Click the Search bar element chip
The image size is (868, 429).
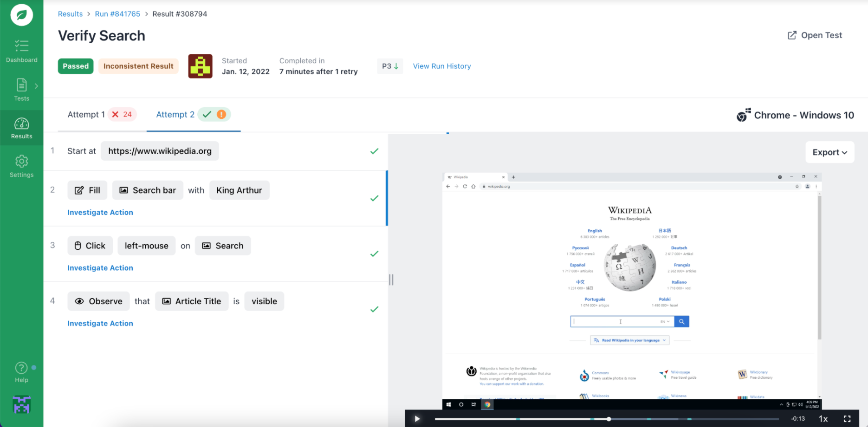(148, 190)
